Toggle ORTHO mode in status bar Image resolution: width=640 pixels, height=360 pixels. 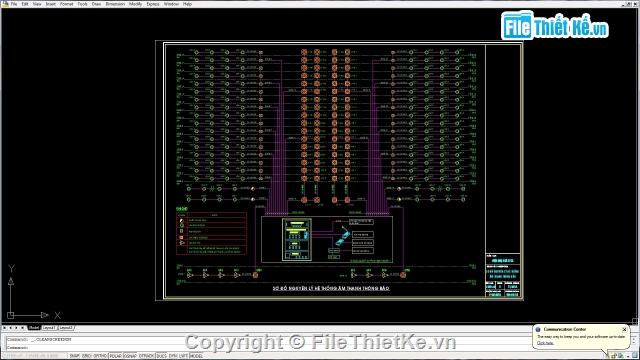100,356
